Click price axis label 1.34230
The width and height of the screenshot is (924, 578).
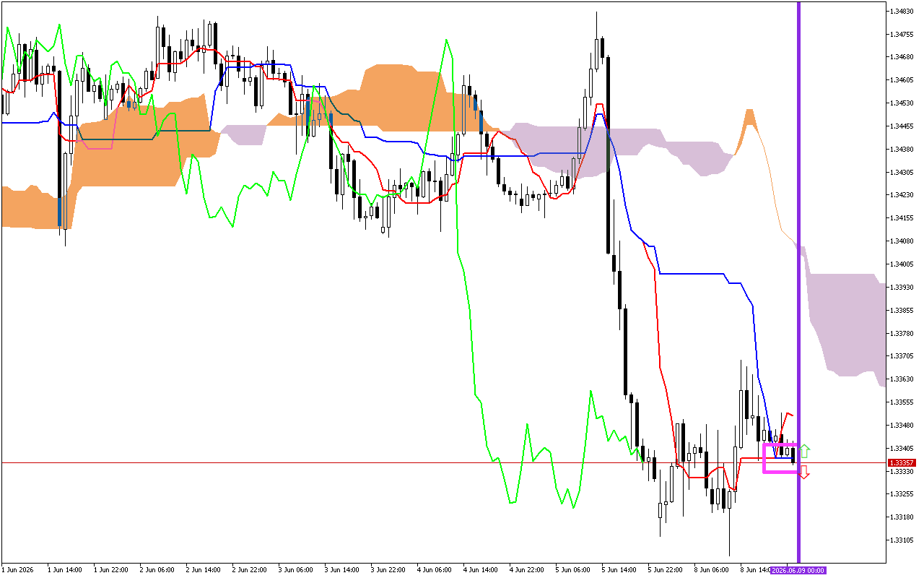click(x=902, y=195)
